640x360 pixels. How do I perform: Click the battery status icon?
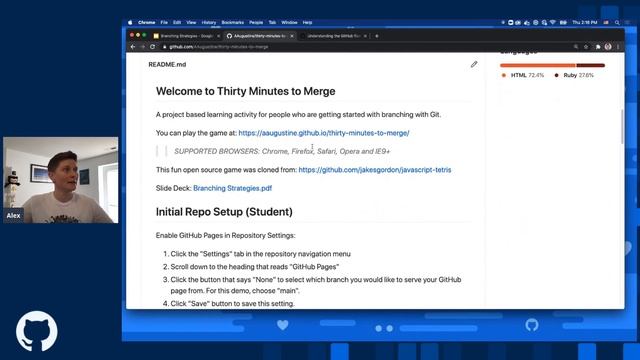(x=563, y=22)
